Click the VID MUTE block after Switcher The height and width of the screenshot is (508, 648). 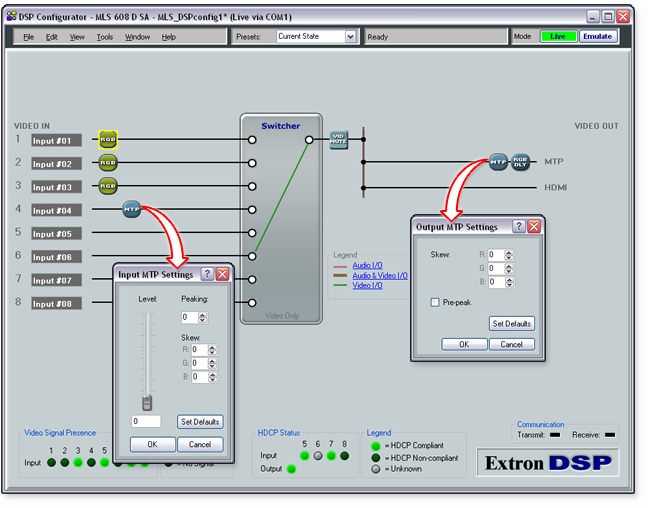tap(338, 140)
